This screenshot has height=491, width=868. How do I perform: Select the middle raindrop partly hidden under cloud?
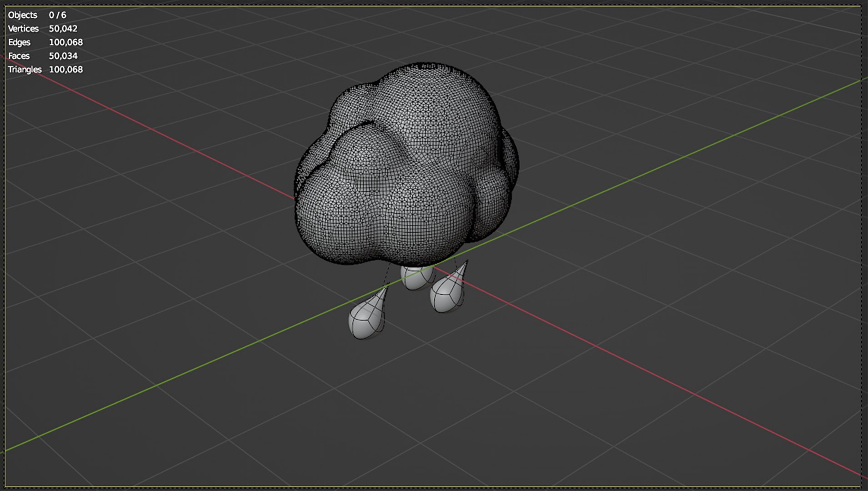[x=416, y=277]
